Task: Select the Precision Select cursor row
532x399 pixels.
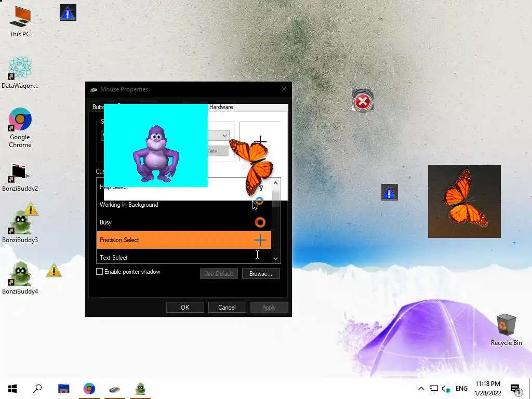Action: pyautogui.click(x=184, y=240)
